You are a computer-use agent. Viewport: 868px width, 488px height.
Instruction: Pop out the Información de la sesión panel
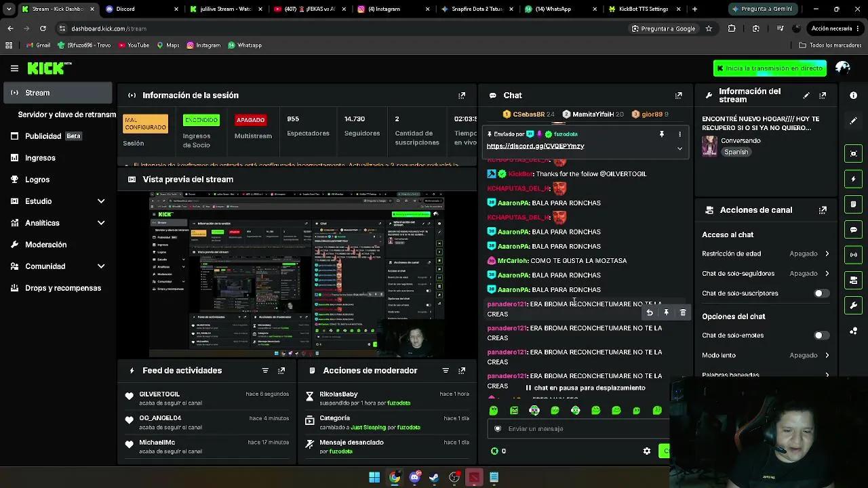[462, 96]
